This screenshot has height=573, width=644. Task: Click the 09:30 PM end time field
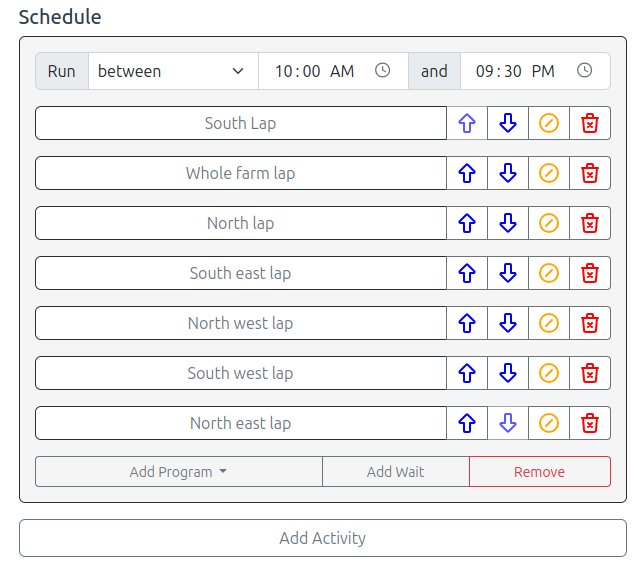click(536, 71)
